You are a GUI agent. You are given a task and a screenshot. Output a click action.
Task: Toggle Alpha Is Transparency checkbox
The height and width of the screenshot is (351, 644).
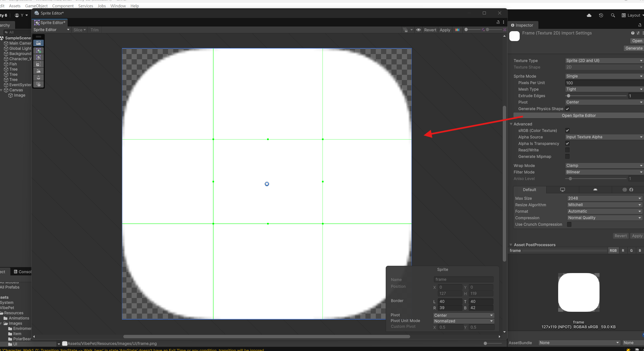568,144
